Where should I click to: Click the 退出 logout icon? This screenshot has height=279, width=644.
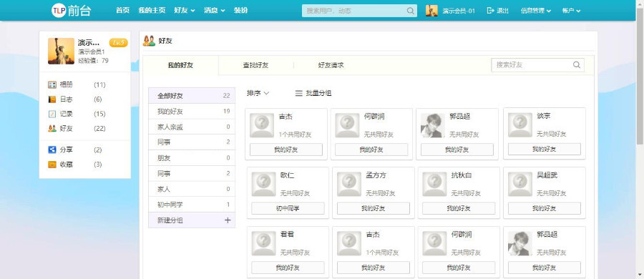[490, 11]
